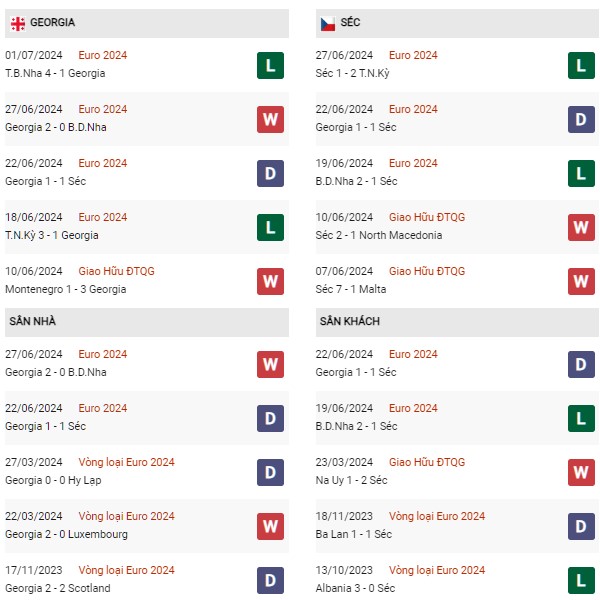Open the Euro 2024 link dated 01/07/2024

(103, 55)
